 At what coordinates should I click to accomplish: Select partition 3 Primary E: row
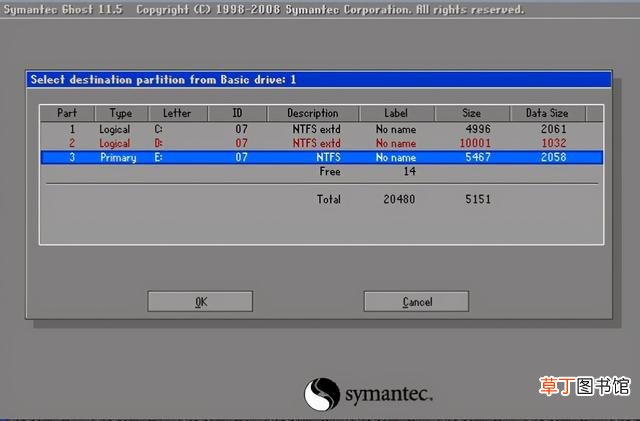322,157
